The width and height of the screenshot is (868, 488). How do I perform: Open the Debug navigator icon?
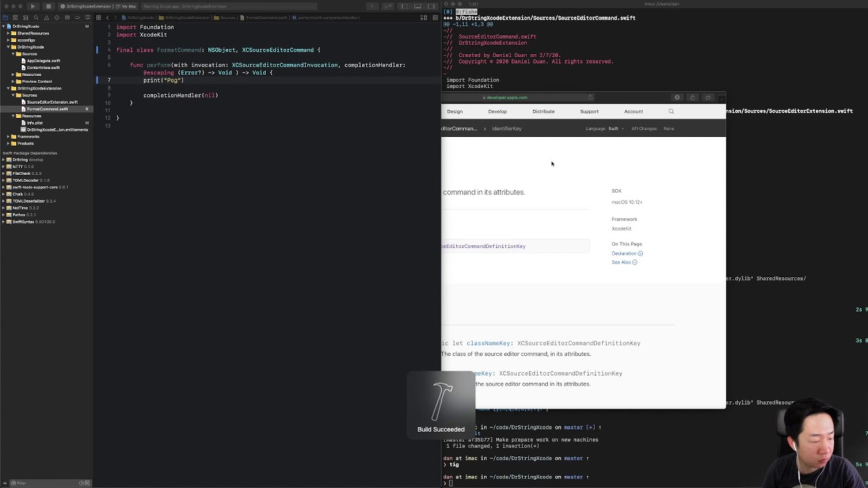66,18
